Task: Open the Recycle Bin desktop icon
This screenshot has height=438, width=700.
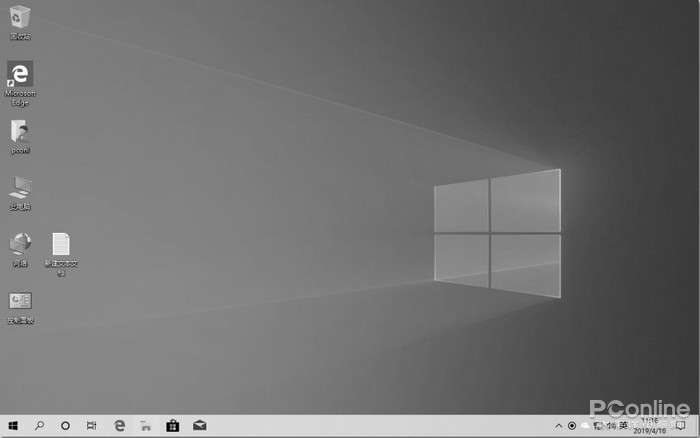Action: click(20, 18)
